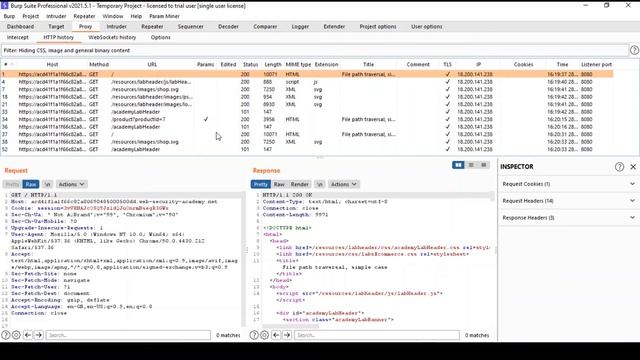Close the Inspector panel

[x=633, y=167]
